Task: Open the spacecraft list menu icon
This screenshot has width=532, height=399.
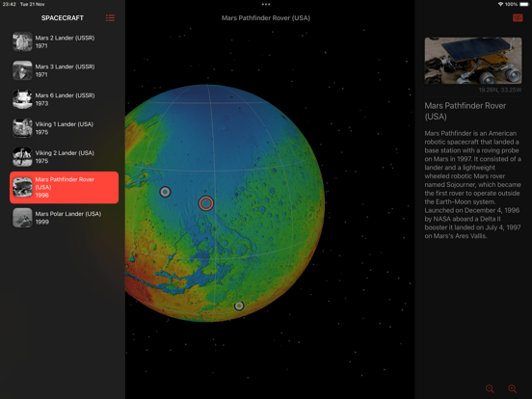Action: point(110,18)
